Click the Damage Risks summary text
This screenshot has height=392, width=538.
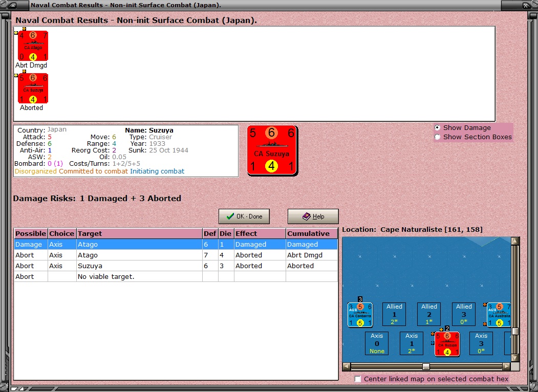(97, 198)
